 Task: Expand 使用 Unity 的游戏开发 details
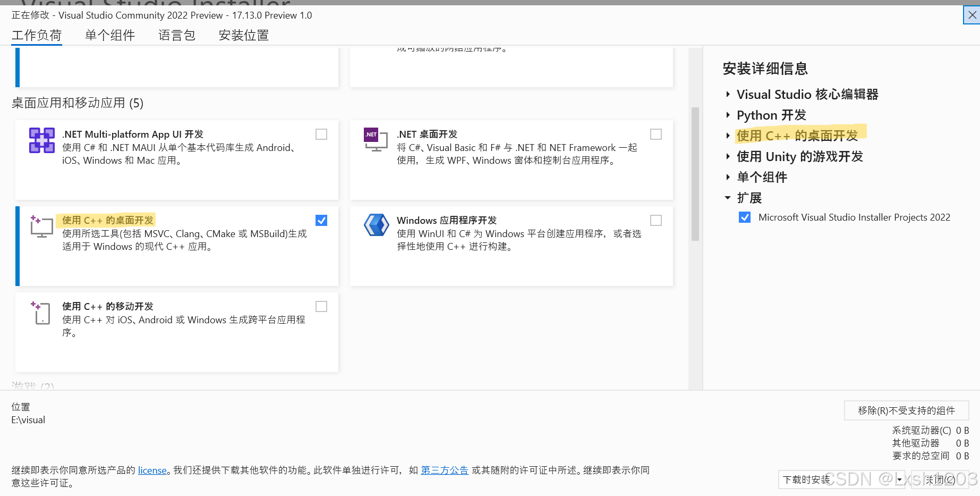(728, 157)
